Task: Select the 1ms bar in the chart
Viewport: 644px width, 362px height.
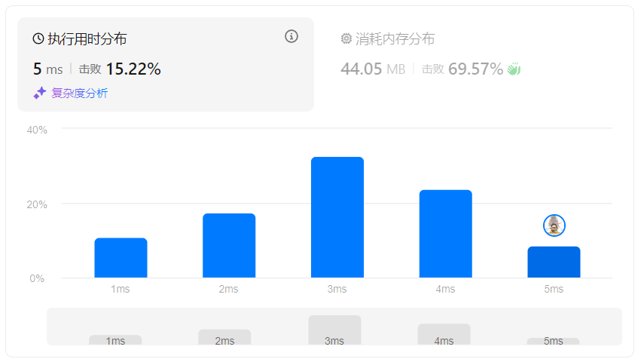Action: tap(121, 257)
